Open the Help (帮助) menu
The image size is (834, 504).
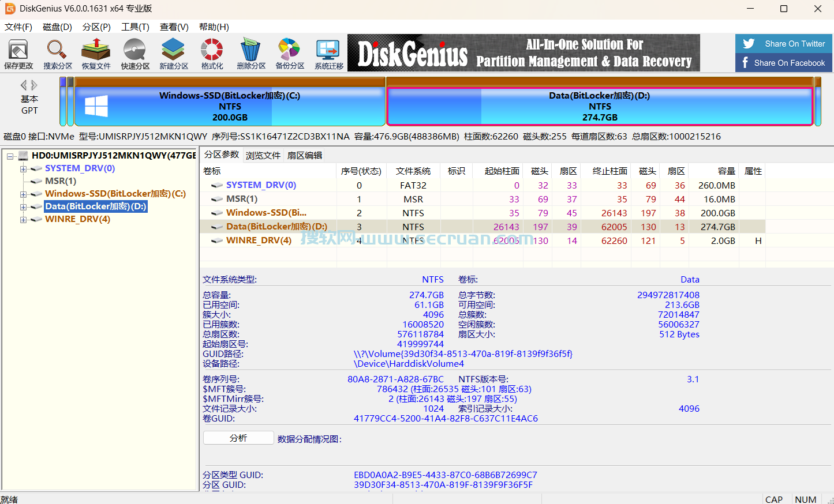click(x=214, y=27)
